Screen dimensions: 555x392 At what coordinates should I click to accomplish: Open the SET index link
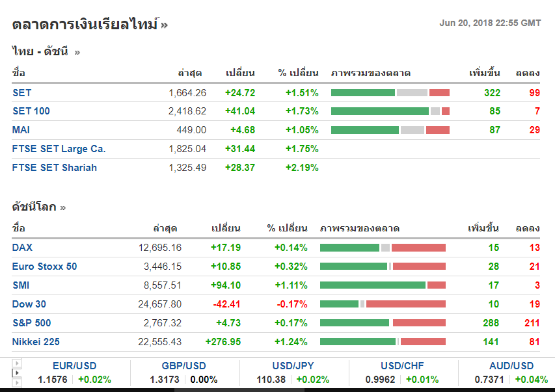coord(21,93)
